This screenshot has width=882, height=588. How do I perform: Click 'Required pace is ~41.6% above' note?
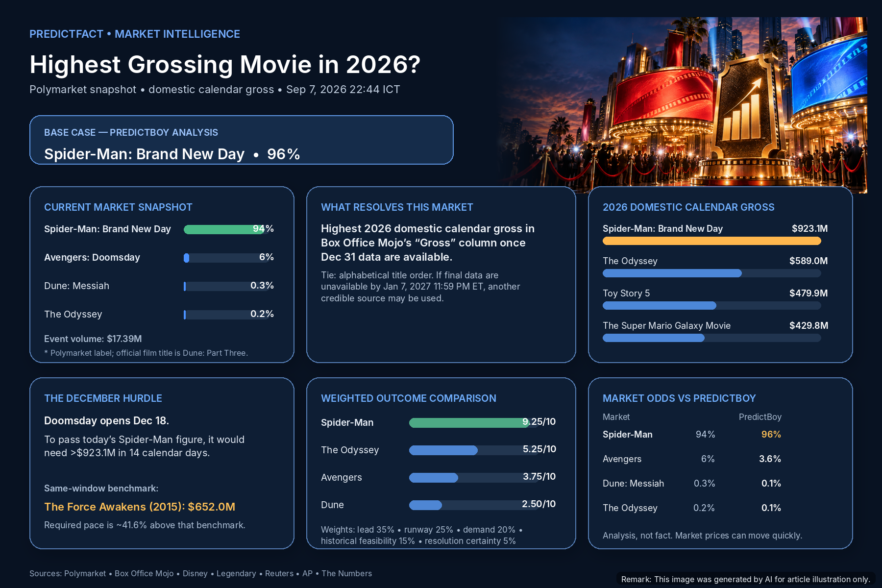[145, 525]
